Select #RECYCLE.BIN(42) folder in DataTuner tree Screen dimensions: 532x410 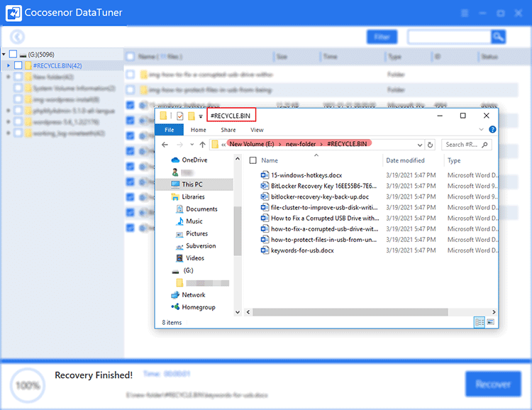57,65
